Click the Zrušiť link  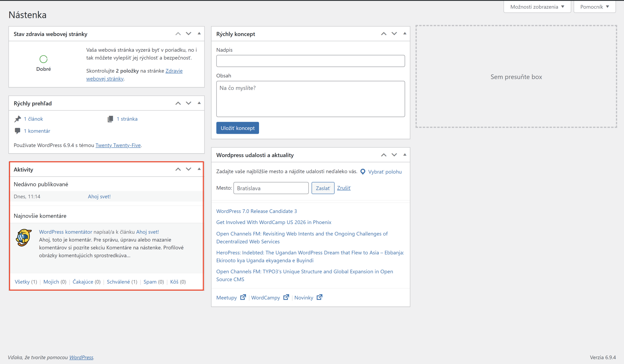pyautogui.click(x=344, y=188)
